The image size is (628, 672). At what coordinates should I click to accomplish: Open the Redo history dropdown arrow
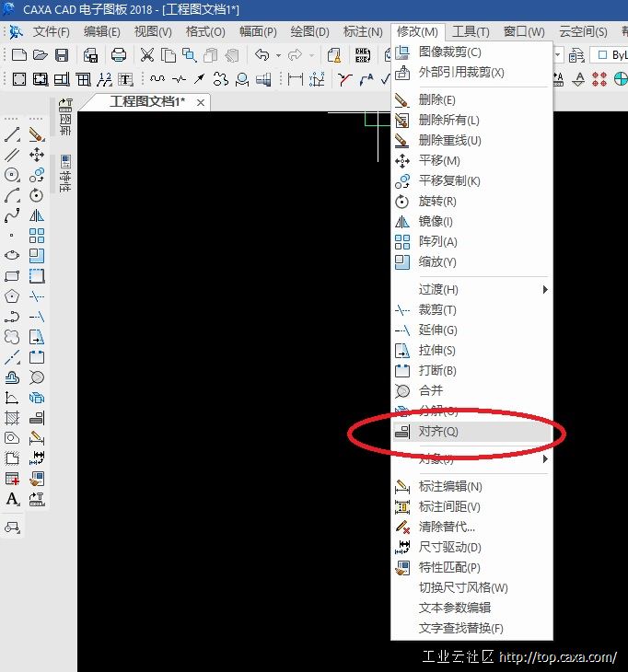311,56
